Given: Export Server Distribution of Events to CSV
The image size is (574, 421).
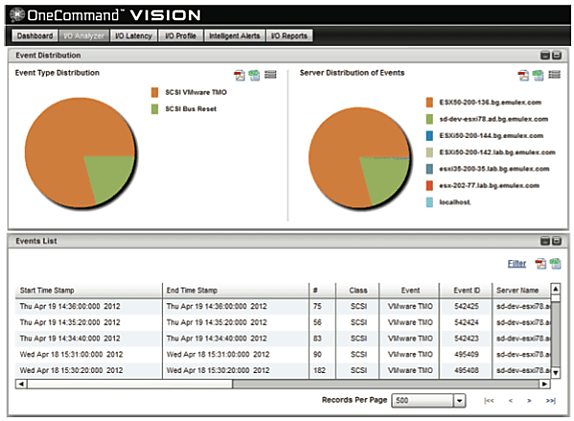Looking at the screenshot, I should (538, 75).
